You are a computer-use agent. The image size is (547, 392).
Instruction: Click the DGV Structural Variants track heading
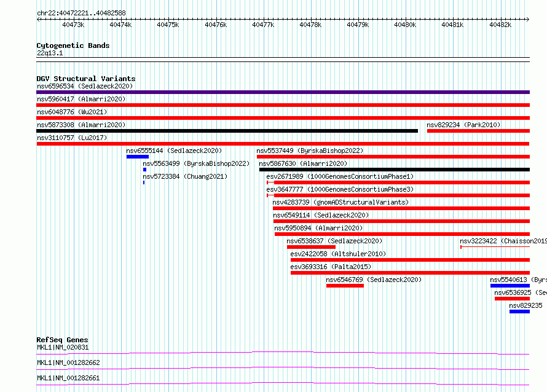coord(86,79)
